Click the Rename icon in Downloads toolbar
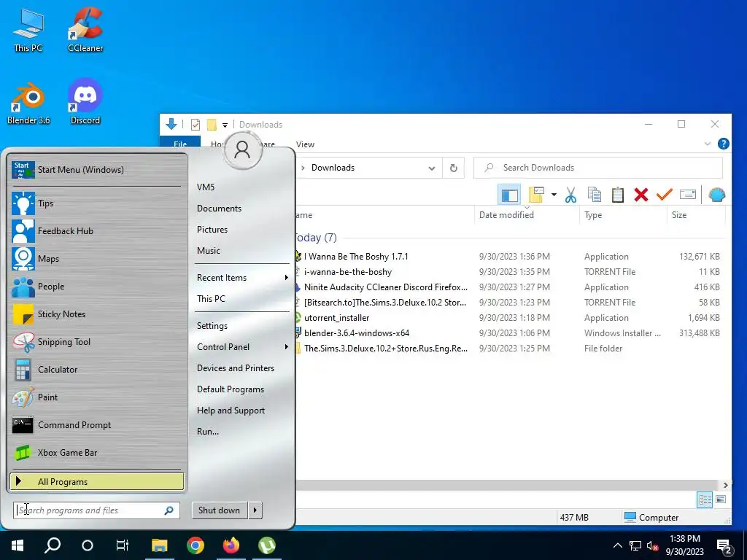 coord(687,194)
